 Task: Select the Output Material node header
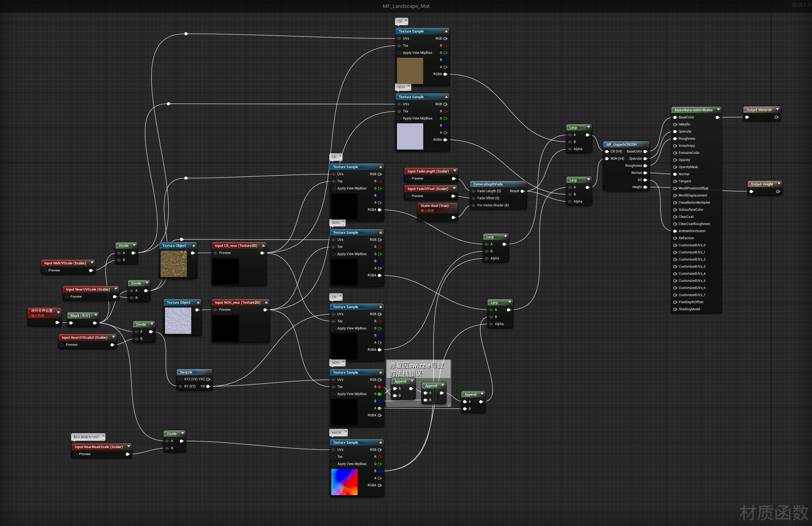(758, 110)
